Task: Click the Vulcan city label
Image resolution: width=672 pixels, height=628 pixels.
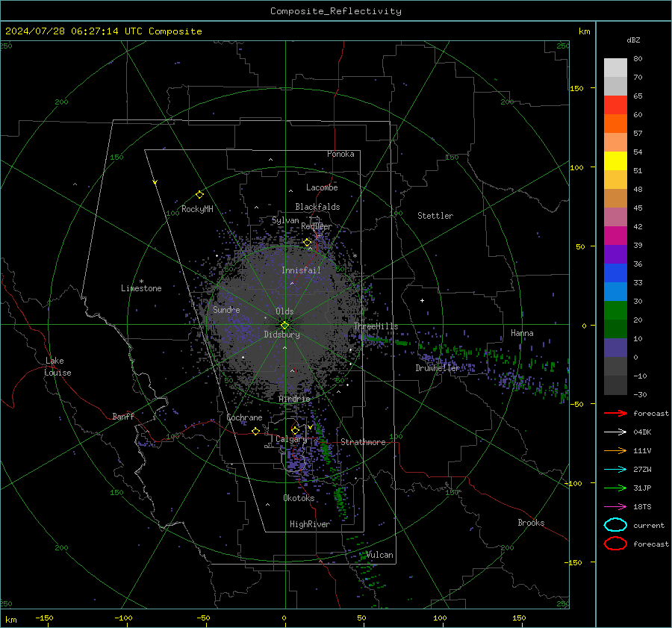Action: 380,555
